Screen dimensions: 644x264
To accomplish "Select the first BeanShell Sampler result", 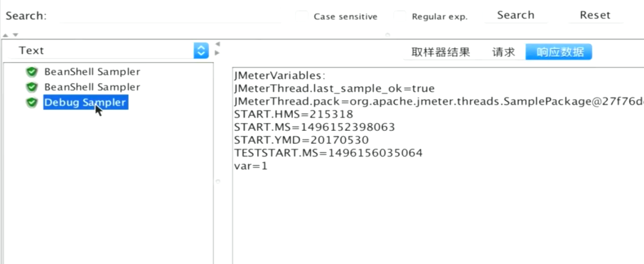I will pos(92,72).
